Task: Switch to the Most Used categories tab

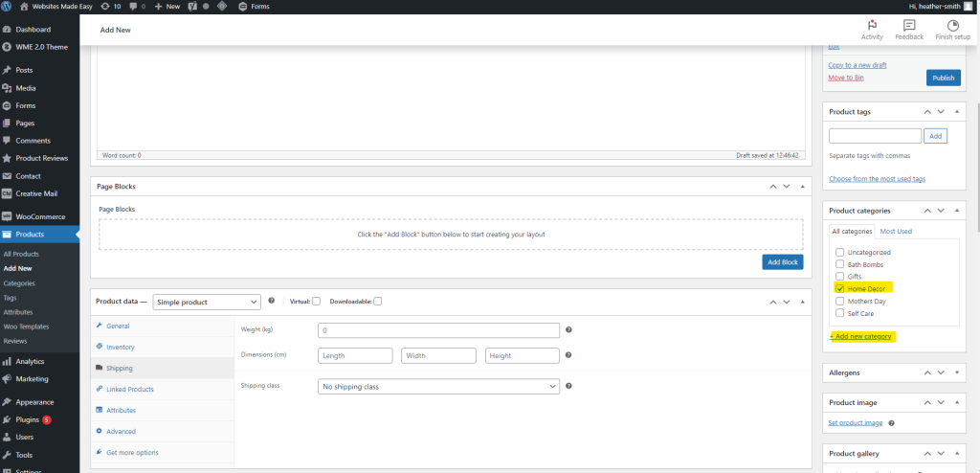Action: [896, 231]
